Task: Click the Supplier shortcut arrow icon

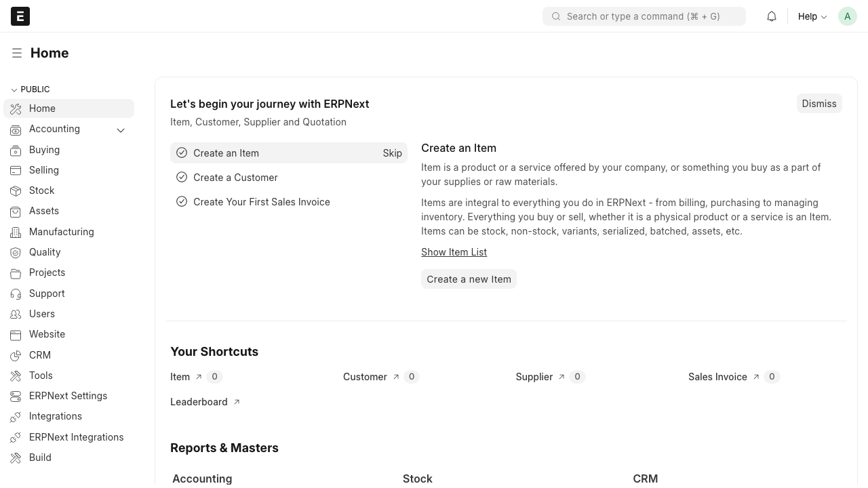Action: [x=561, y=377]
